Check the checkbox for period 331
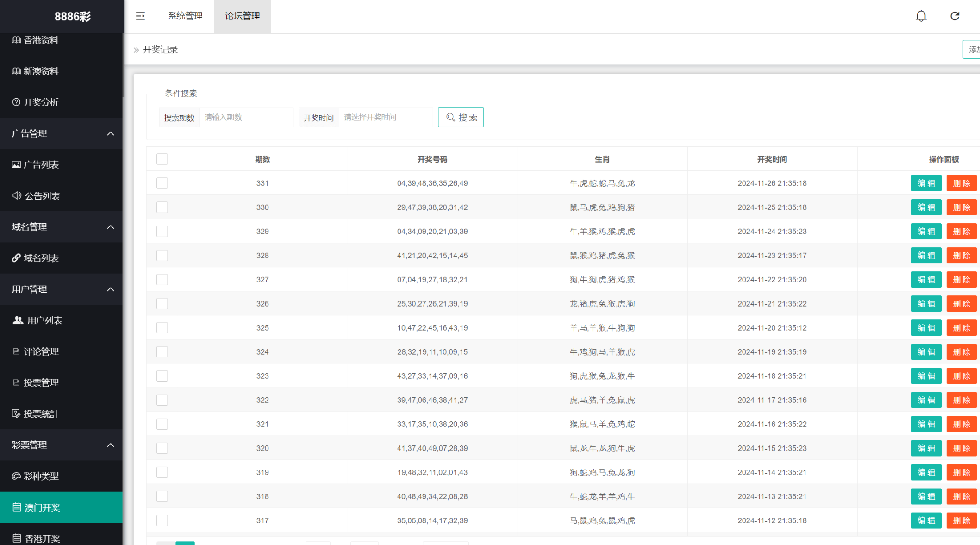Image resolution: width=980 pixels, height=545 pixels. coord(162,183)
